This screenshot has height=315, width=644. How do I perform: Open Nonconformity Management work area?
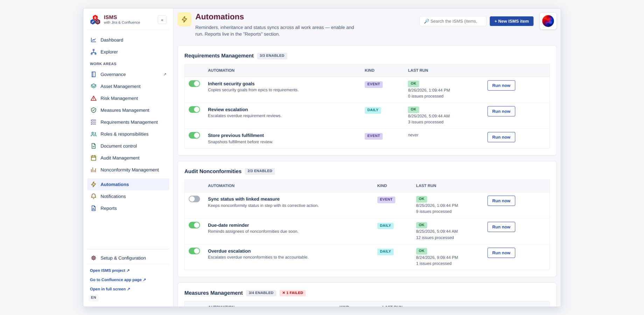(x=128, y=170)
